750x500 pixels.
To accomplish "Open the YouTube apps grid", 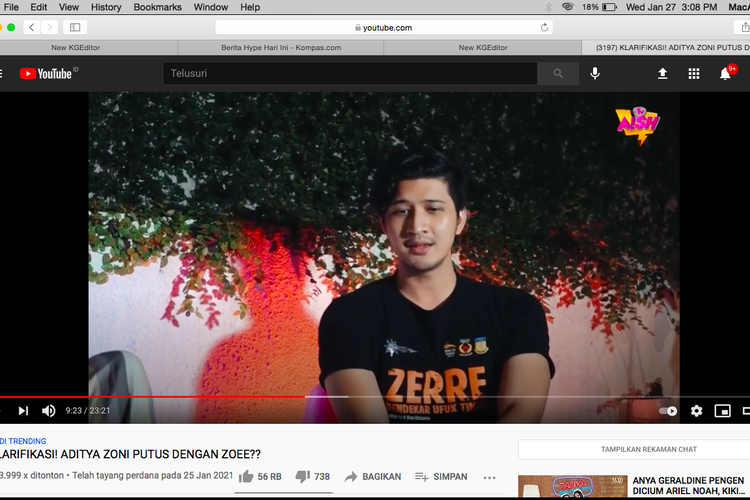I will click(x=694, y=73).
